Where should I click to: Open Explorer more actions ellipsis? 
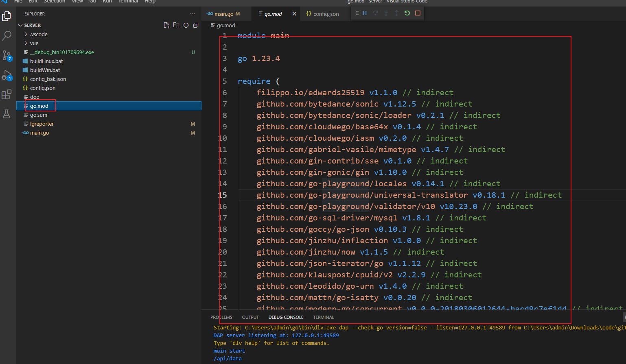tap(192, 14)
